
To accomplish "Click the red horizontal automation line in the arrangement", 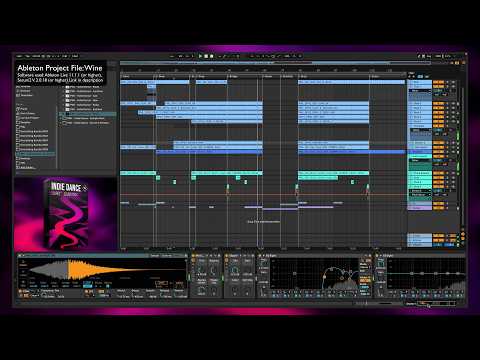I will [x=263, y=195].
